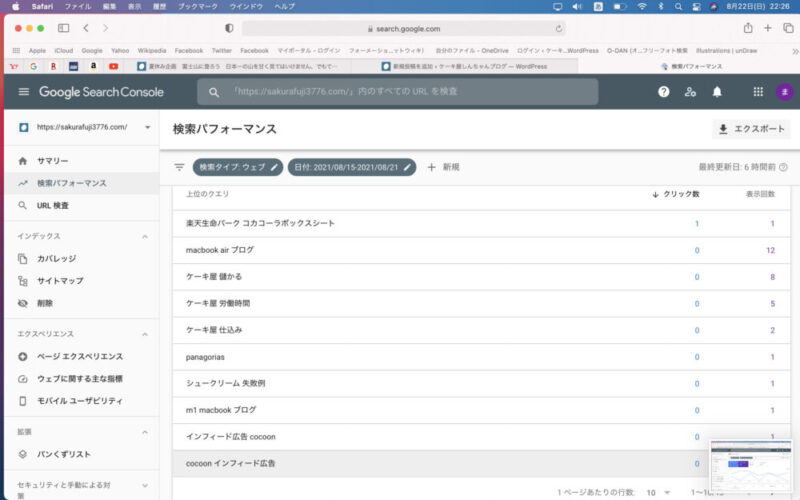Open the rows per page dropdown
800x500 pixels.
[658, 492]
